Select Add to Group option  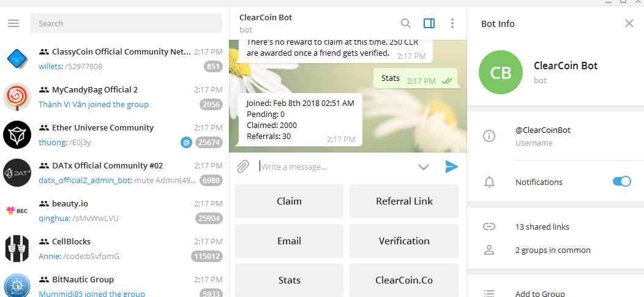[x=540, y=294]
